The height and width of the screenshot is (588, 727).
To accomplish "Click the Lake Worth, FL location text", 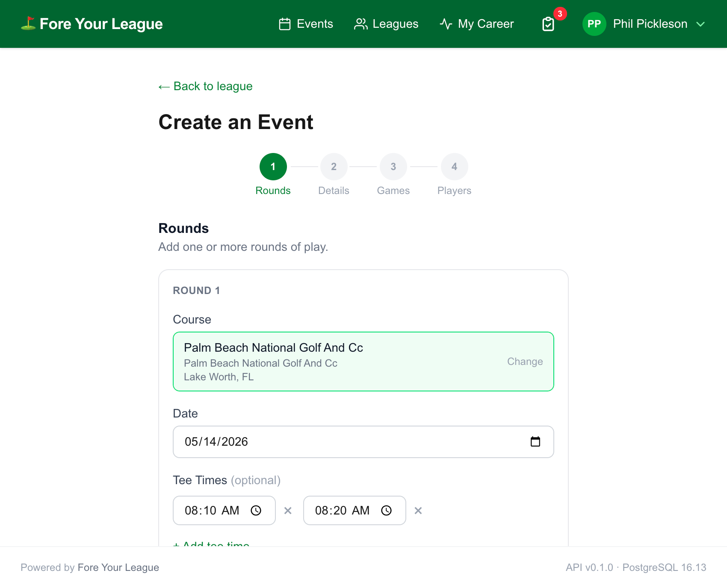I will pos(219,377).
